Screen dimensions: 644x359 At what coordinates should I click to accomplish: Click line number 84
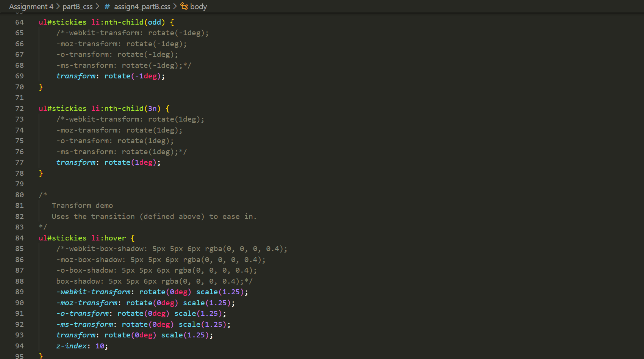[x=19, y=238]
